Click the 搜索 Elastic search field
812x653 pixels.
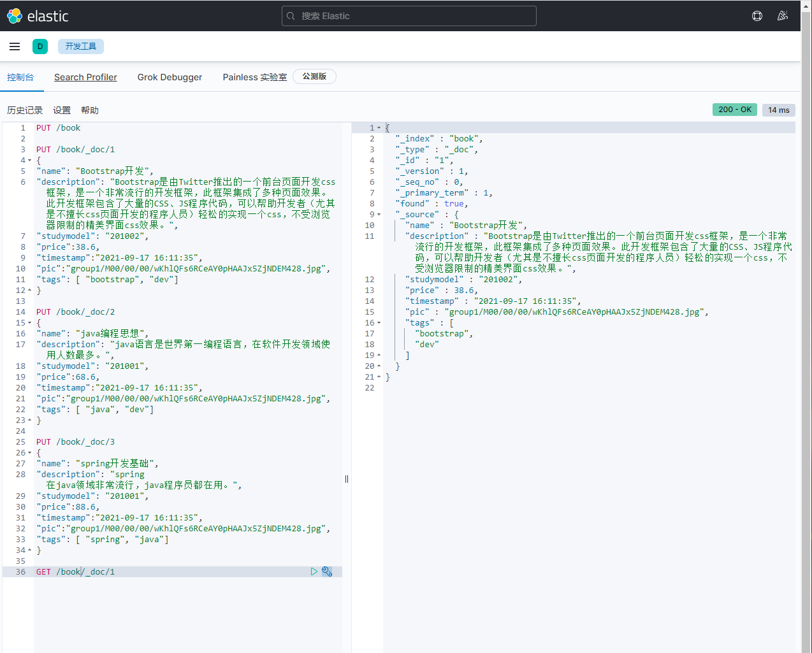point(409,16)
